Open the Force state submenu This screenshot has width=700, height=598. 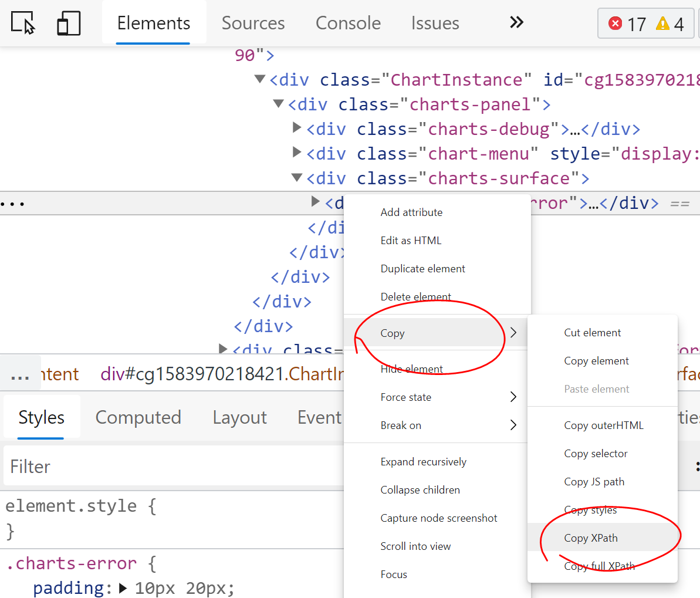(x=406, y=397)
